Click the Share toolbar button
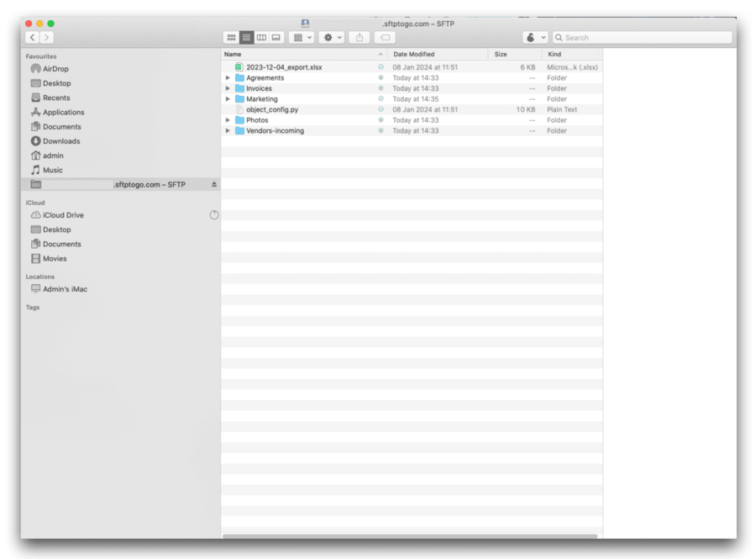 click(360, 38)
